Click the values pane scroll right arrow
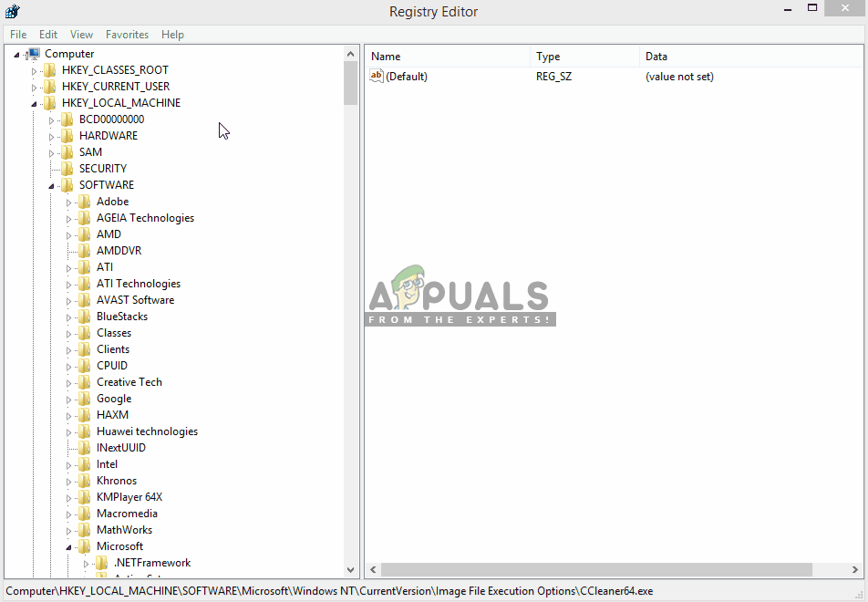 tap(855, 569)
